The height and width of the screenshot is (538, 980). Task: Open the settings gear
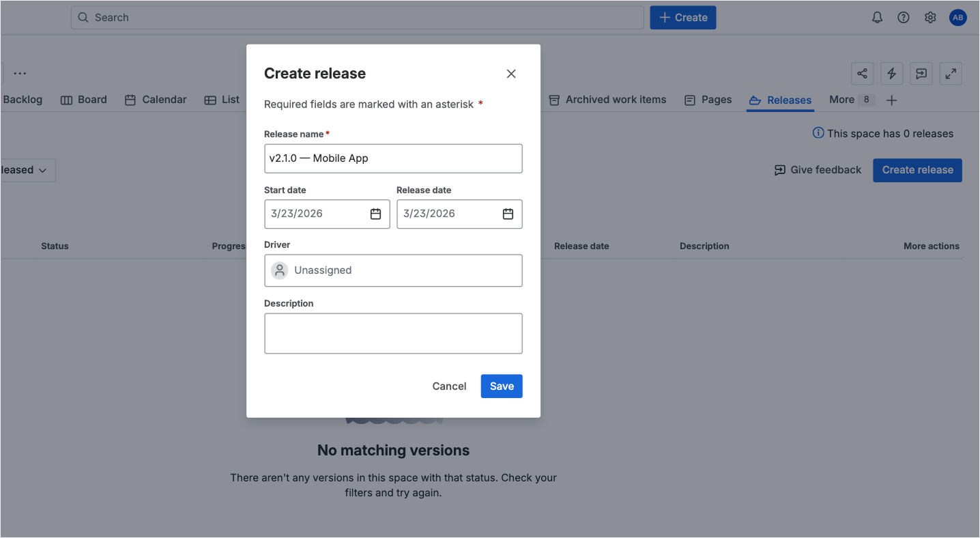[x=930, y=18]
